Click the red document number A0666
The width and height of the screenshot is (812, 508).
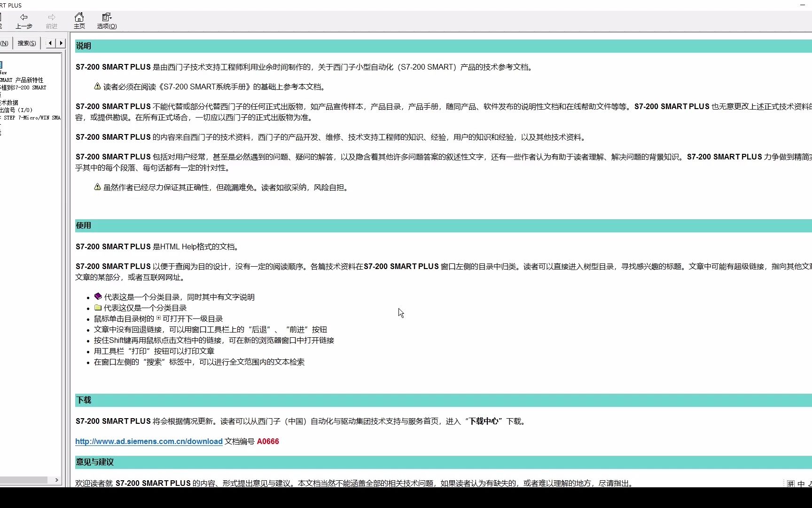coord(268,441)
